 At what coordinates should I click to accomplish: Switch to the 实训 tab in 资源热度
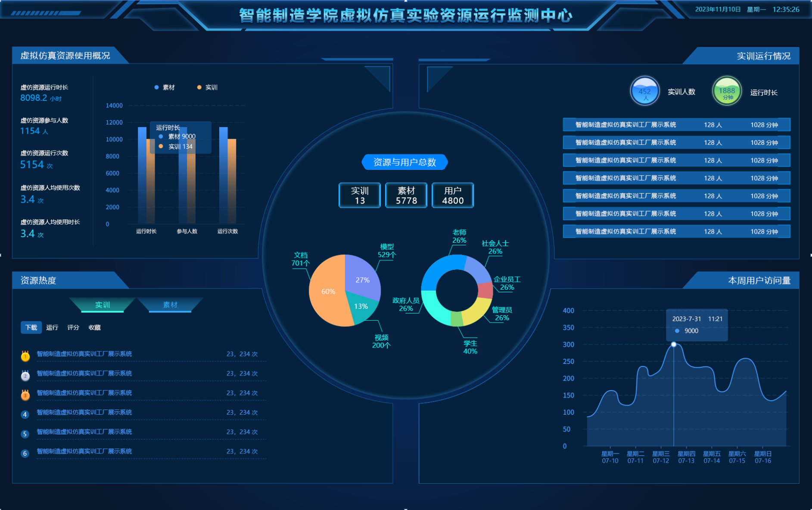103,305
